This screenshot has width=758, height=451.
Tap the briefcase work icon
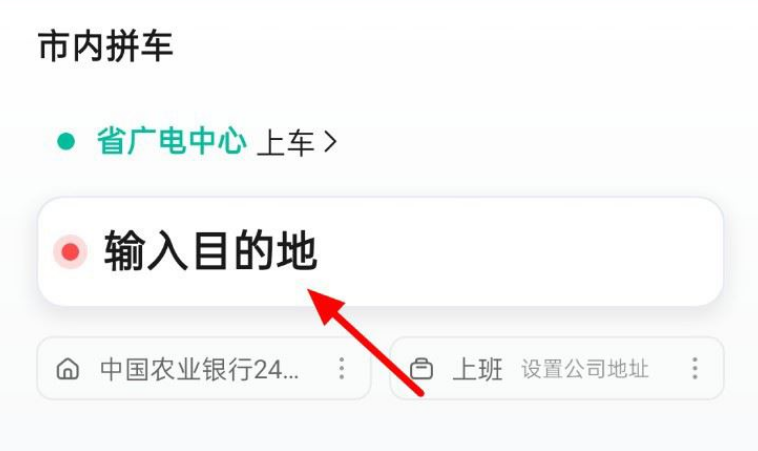[x=421, y=369]
